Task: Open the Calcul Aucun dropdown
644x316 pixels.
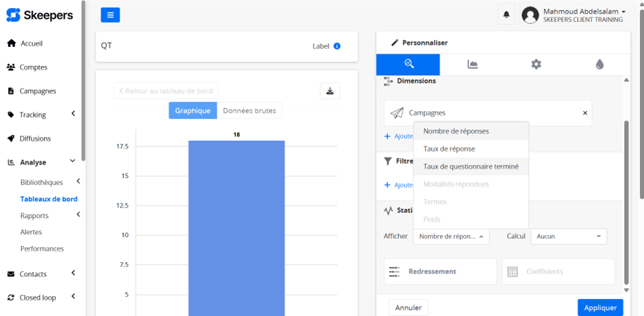Action: pyautogui.click(x=568, y=236)
